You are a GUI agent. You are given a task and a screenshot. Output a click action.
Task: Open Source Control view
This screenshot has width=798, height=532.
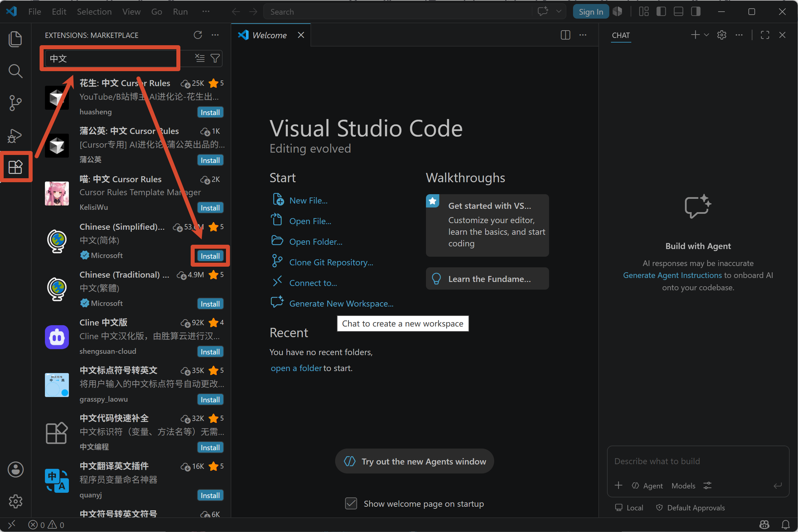coord(15,103)
